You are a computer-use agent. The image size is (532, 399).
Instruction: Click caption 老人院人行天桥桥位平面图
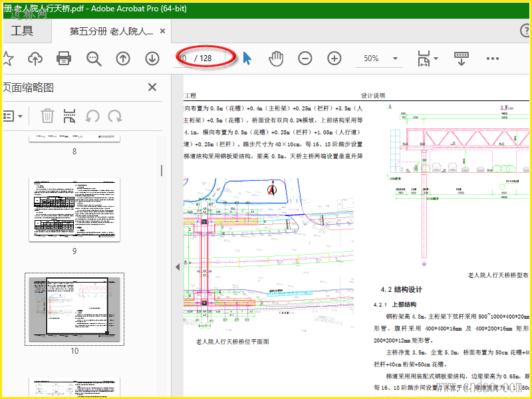pos(232,342)
